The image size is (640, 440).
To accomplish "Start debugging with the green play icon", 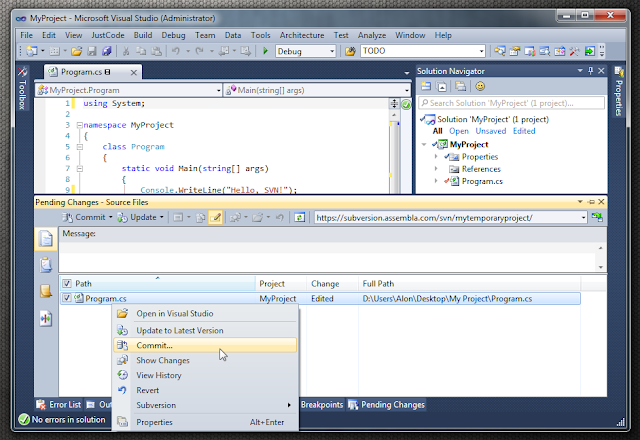I will pyautogui.click(x=265, y=51).
